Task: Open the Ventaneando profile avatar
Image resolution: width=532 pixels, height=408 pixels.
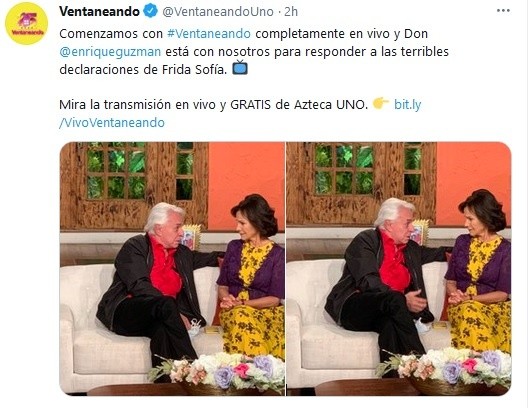Action: pyautogui.click(x=26, y=23)
